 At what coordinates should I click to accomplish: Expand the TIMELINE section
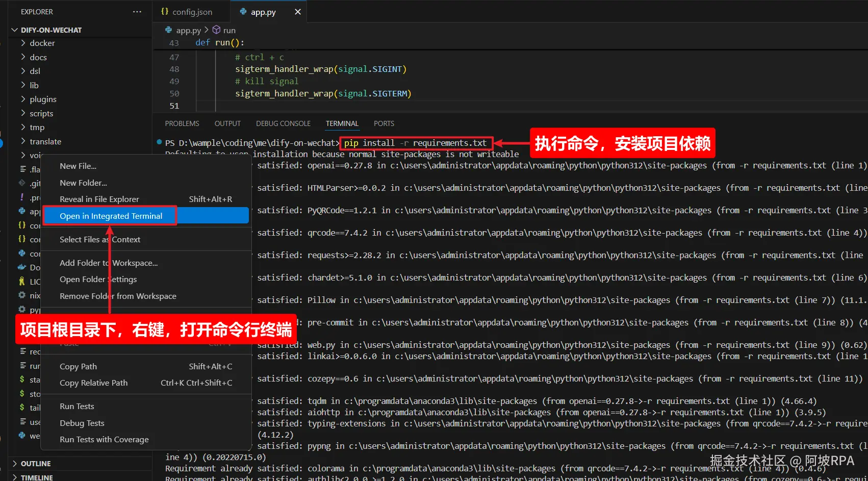[81, 477]
